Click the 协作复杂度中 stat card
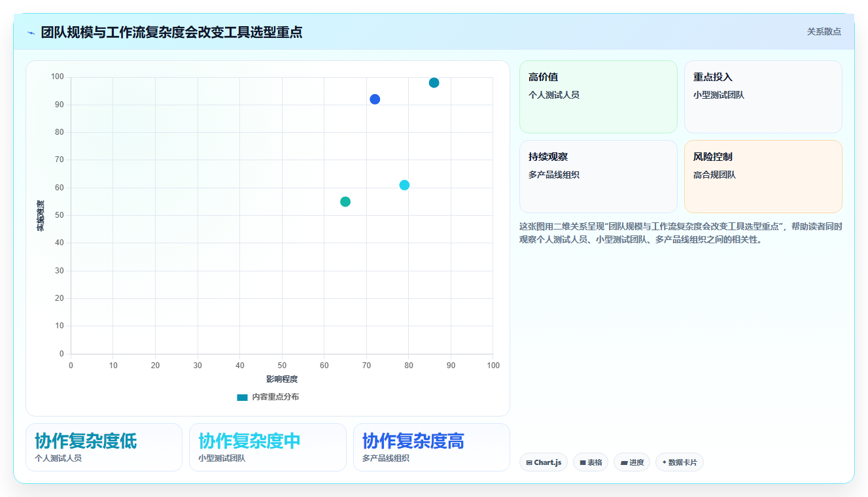 click(268, 447)
